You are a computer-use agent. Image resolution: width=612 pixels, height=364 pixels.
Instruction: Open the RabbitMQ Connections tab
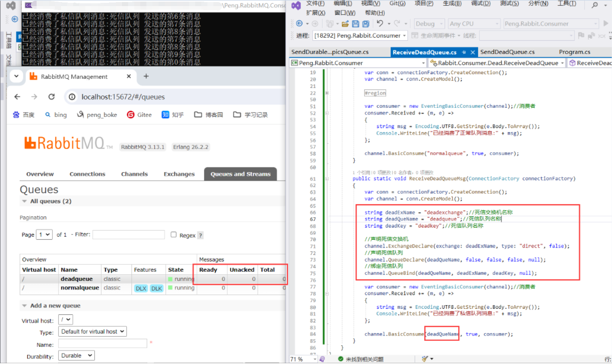(x=87, y=174)
